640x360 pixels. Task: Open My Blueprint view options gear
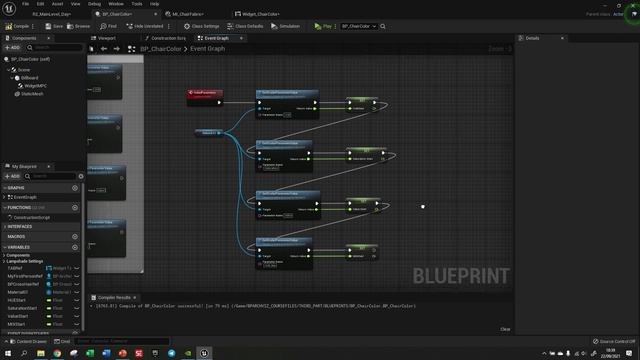[x=81, y=176]
